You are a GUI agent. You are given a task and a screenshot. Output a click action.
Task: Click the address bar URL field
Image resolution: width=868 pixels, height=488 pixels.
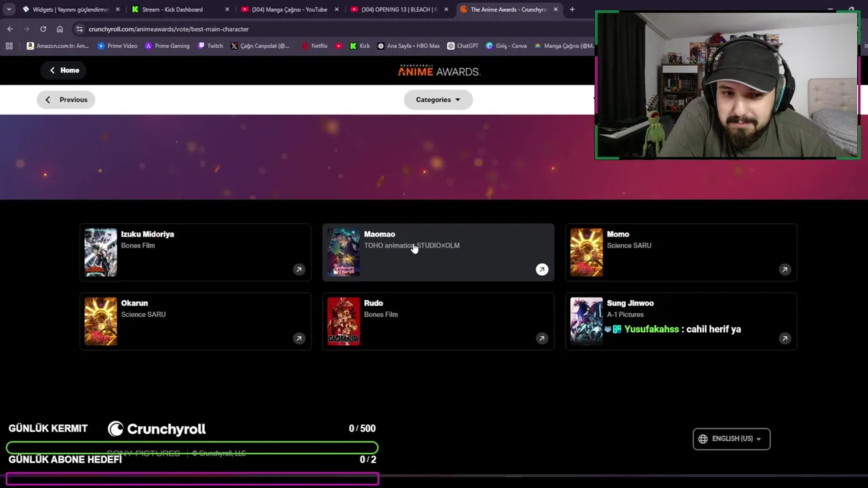click(x=332, y=29)
